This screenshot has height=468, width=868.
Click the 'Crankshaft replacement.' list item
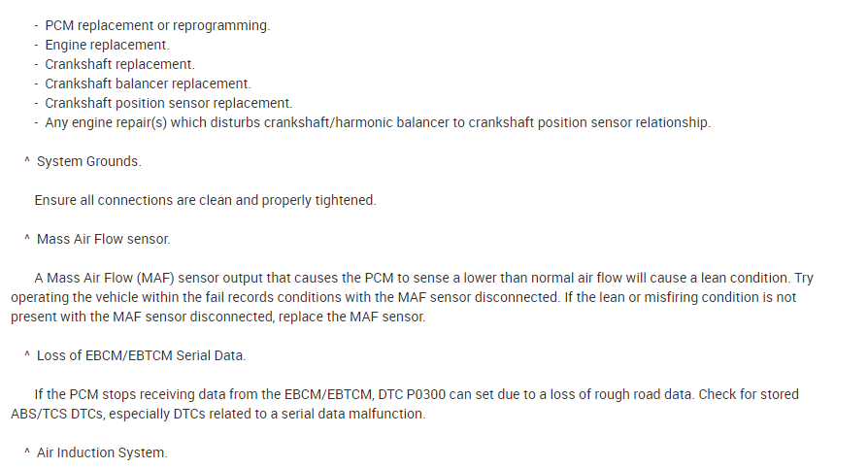click(x=119, y=64)
